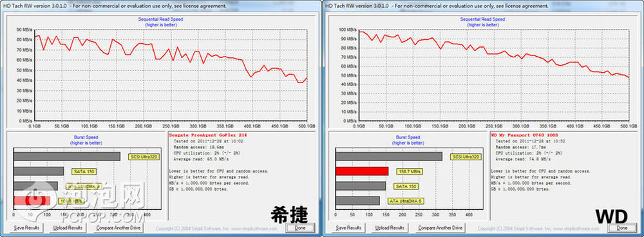Click the SCSI Ultra320 label in the Seagate window
The height and width of the screenshot is (237, 644).
(144, 156)
